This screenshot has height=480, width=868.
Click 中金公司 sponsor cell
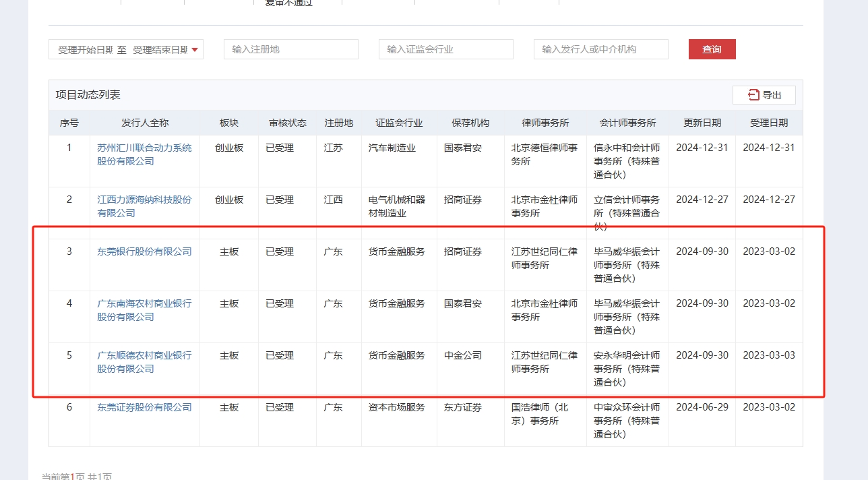463,355
